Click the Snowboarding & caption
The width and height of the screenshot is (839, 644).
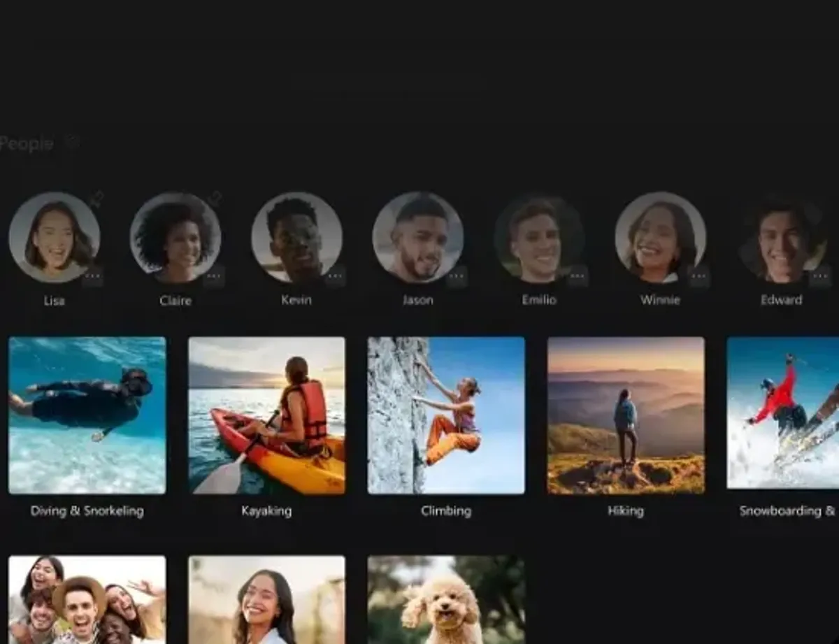pos(788,511)
